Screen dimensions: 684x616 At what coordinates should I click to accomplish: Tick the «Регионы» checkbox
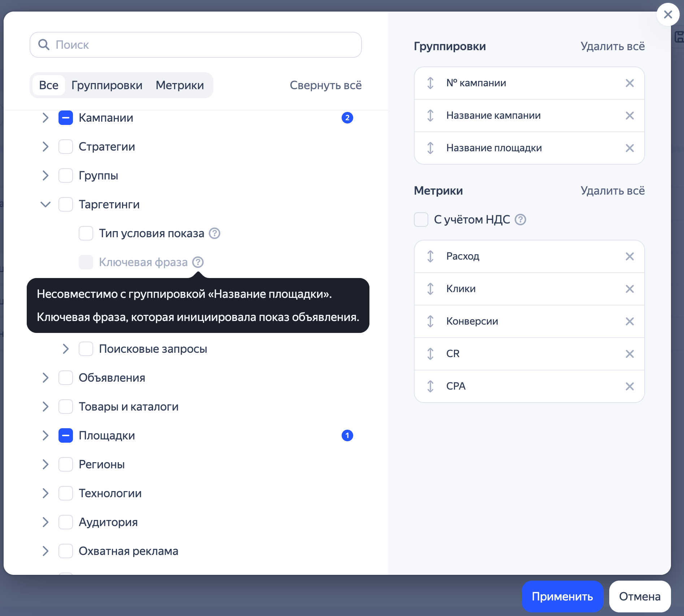(x=66, y=464)
